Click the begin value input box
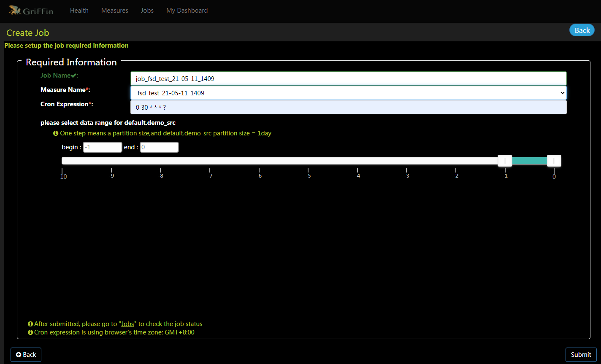601x364 pixels. pyautogui.click(x=103, y=147)
